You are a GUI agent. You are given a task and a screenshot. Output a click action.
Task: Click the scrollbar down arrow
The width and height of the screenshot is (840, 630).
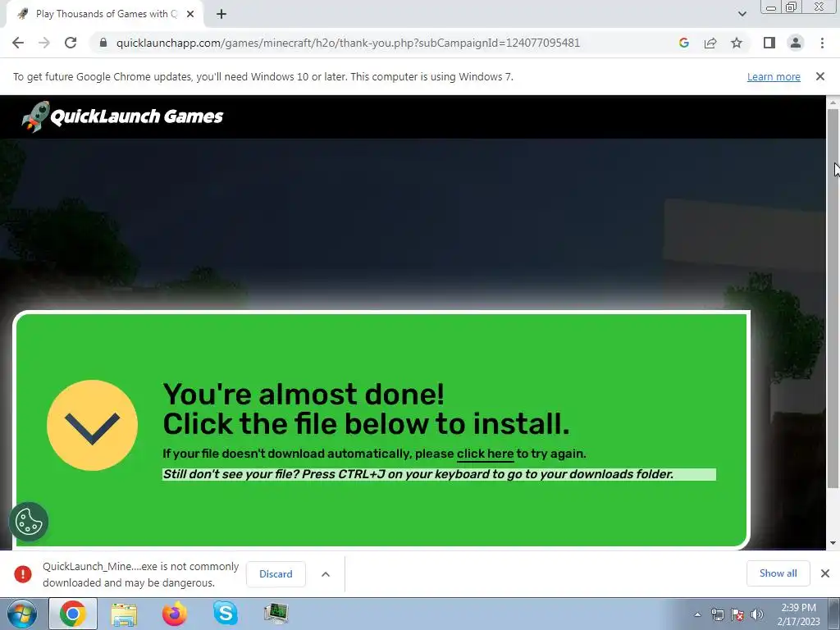point(833,543)
